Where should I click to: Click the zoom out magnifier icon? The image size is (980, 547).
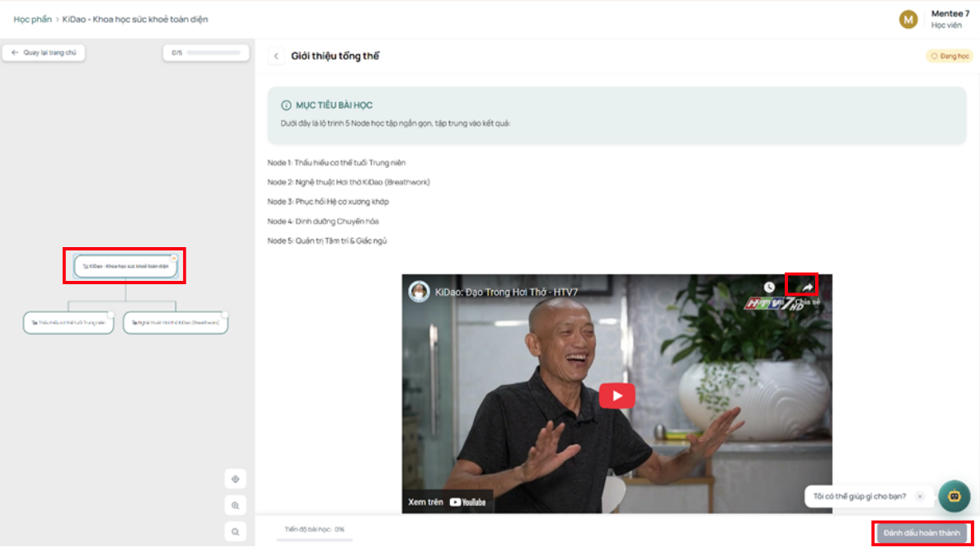(236, 532)
